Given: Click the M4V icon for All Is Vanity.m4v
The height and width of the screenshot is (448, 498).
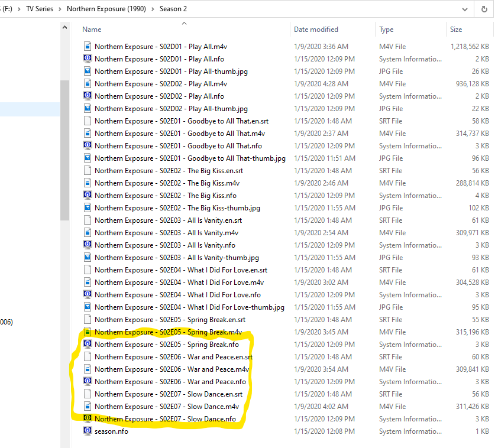Looking at the screenshot, I should tap(88, 233).
